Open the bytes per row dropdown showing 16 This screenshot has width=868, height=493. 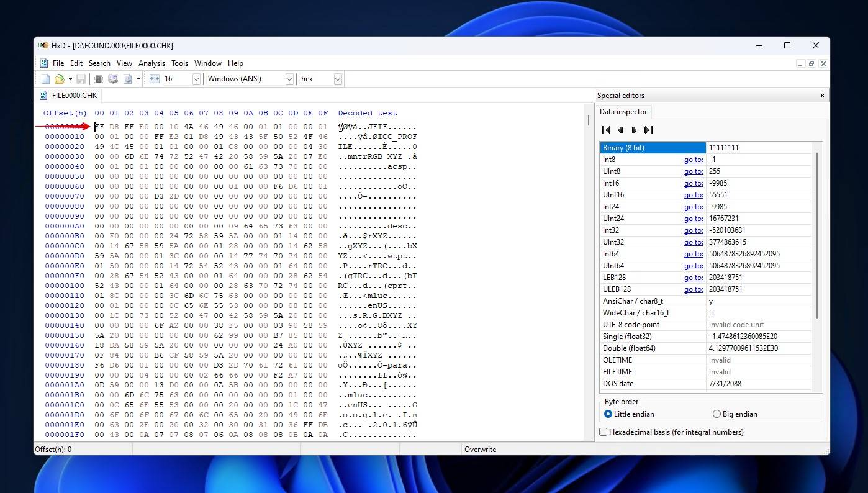(x=196, y=79)
